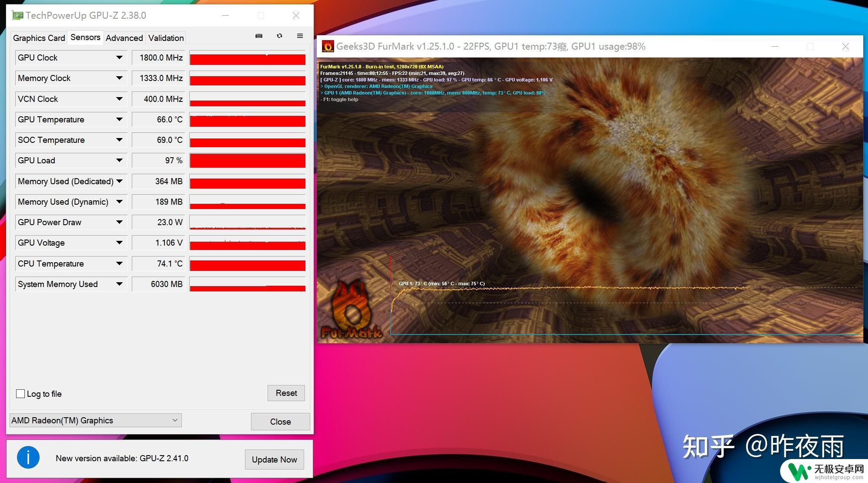Click the 364 MB dedicated memory value
This screenshot has width=868, height=483.
tap(158, 181)
